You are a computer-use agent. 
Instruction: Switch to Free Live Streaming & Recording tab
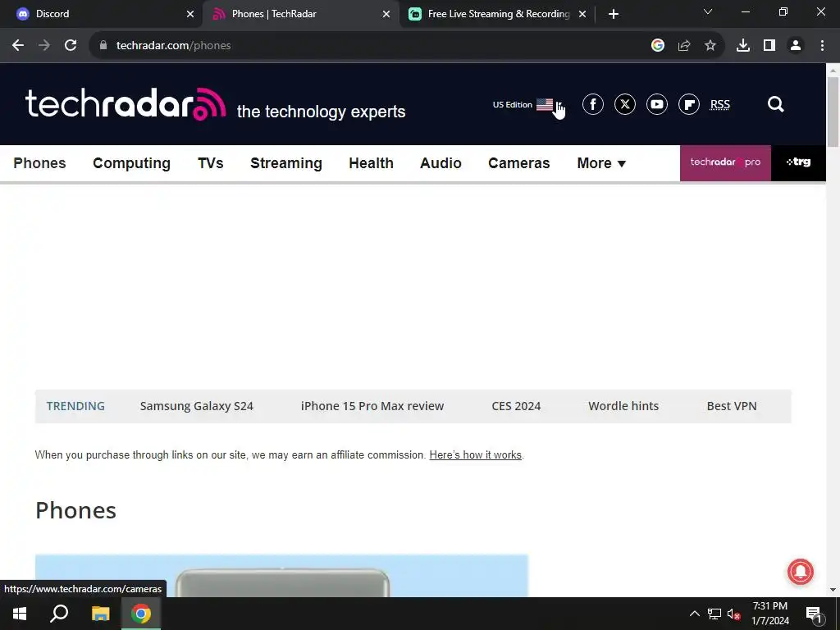coord(497,14)
